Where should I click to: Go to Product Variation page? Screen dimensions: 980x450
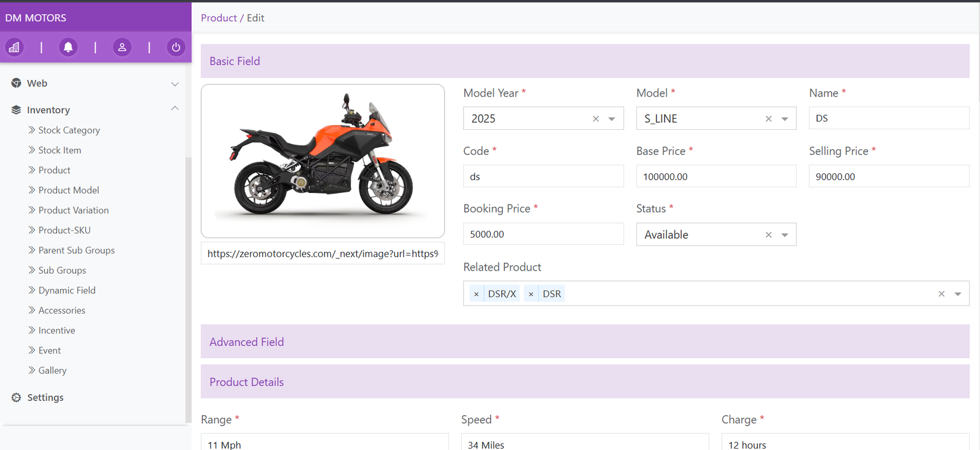tap(73, 210)
